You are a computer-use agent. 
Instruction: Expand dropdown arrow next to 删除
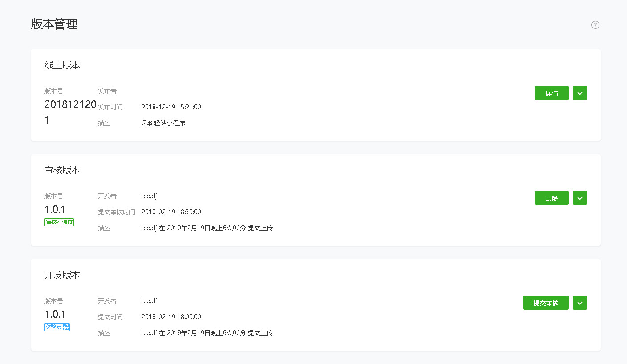(x=579, y=198)
